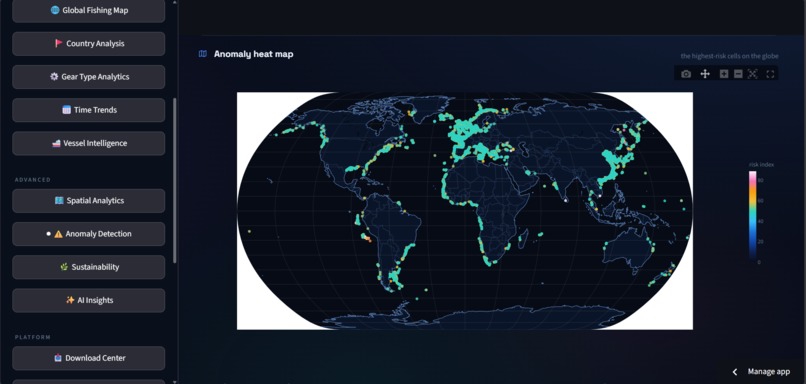Go to Sustainability section
Screen dimensions: 806x384
click(x=88, y=267)
